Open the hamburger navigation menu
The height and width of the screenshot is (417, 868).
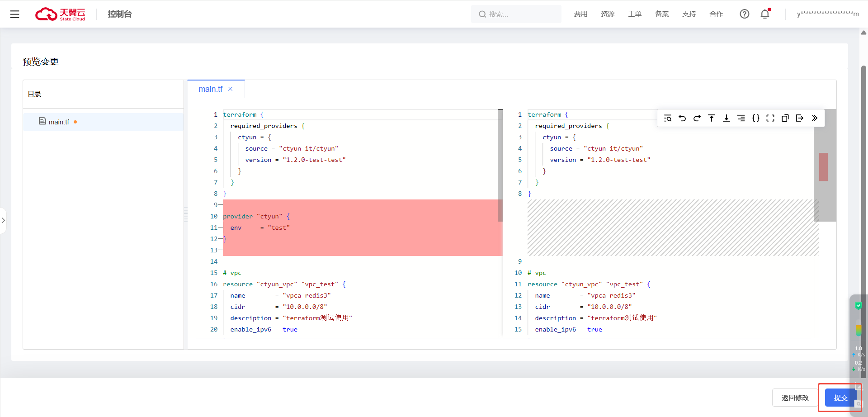click(15, 14)
